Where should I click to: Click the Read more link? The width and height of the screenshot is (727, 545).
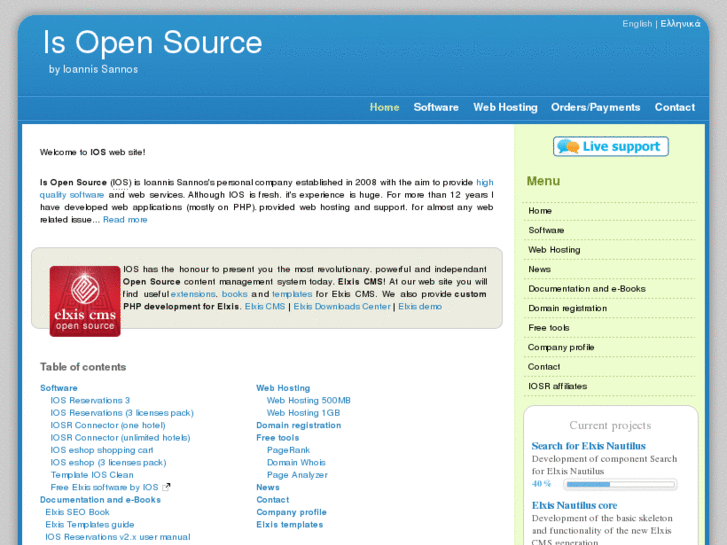(x=125, y=220)
